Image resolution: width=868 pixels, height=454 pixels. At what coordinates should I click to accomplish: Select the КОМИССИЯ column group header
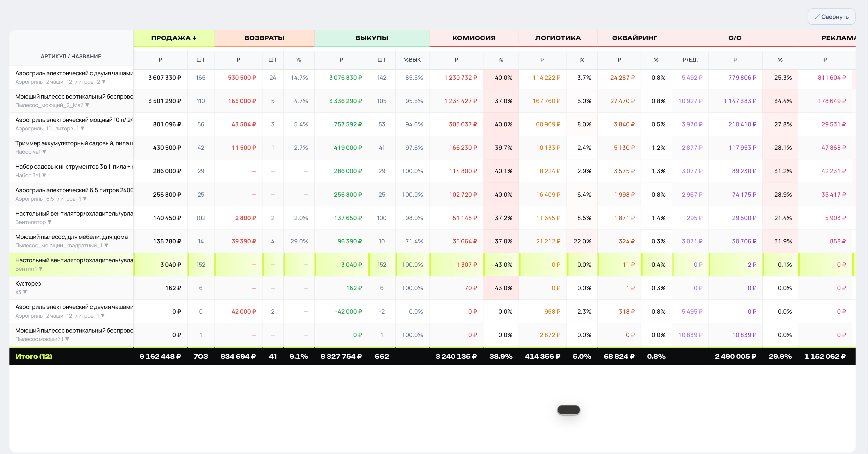(x=474, y=38)
